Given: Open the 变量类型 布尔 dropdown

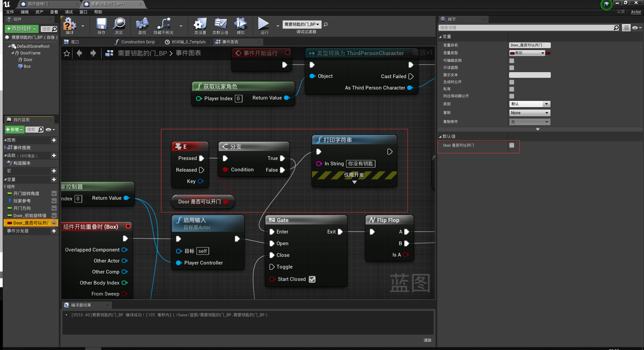Looking at the screenshot, I should click(527, 53).
